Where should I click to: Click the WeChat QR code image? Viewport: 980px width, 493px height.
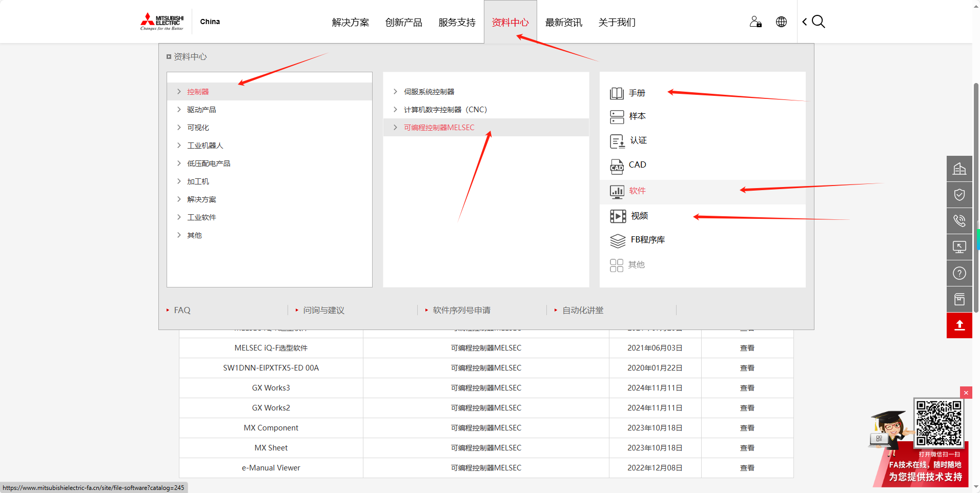pyautogui.click(x=939, y=423)
